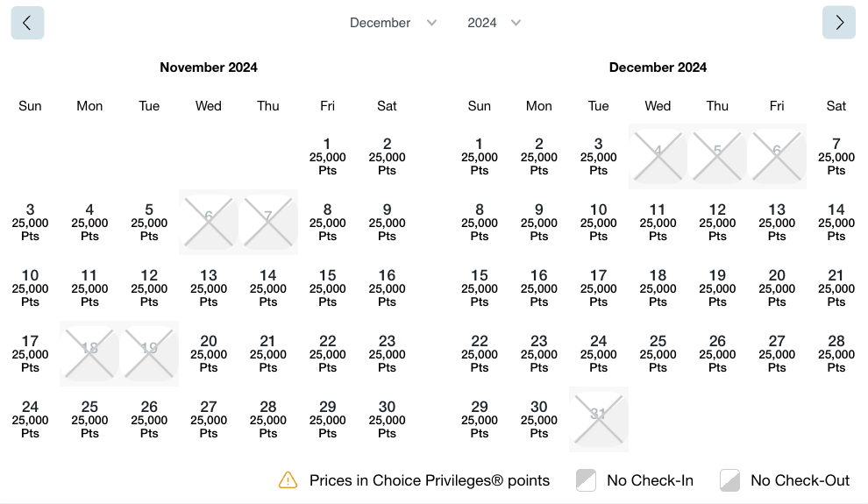Open the 2024 year dropdown
The image size is (868, 504).
[494, 23]
